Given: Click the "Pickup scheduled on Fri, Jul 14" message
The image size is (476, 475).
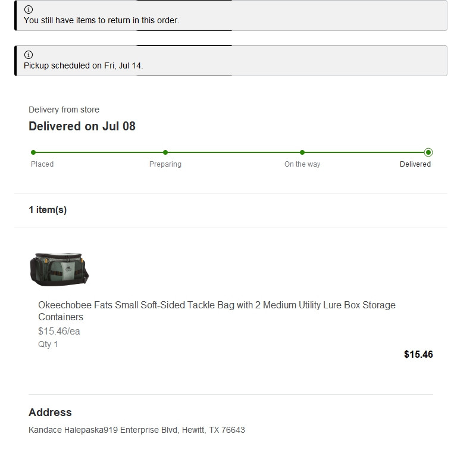Looking at the screenshot, I should [x=83, y=65].
